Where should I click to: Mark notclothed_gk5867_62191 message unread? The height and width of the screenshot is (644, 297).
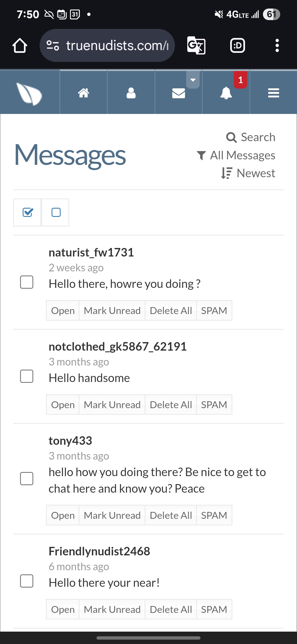click(112, 405)
